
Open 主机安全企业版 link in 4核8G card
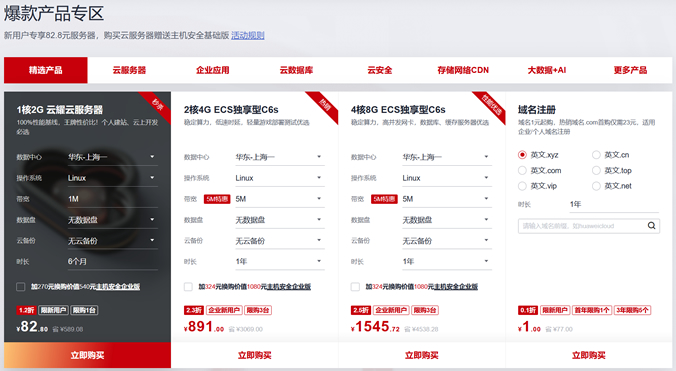pyautogui.click(x=456, y=287)
